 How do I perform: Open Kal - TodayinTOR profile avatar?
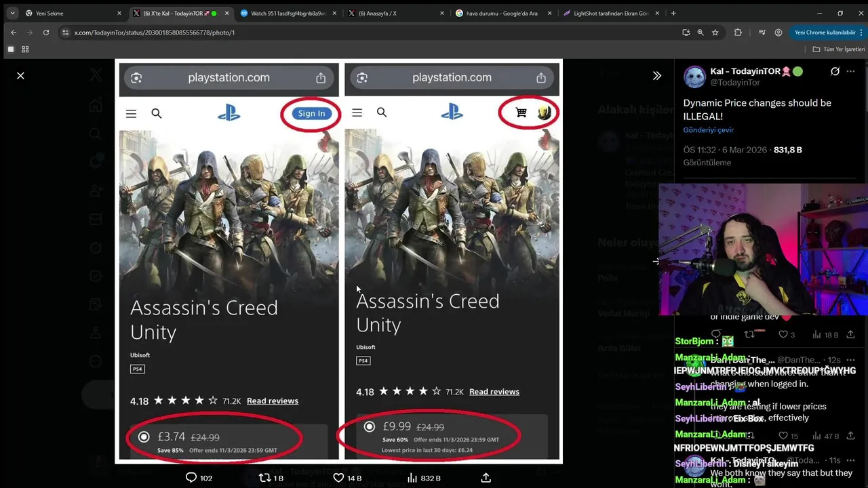pyautogui.click(x=694, y=77)
